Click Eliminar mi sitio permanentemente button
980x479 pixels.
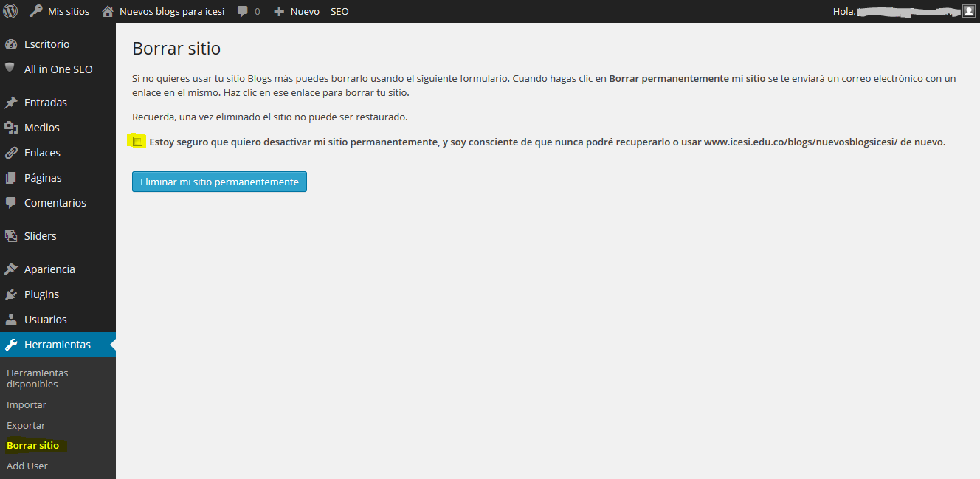(x=219, y=182)
